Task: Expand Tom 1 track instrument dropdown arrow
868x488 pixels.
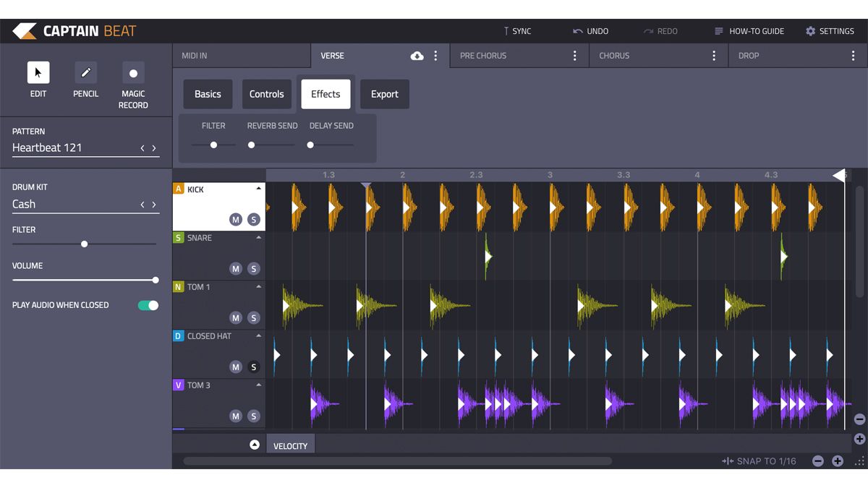Action: tap(258, 287)
